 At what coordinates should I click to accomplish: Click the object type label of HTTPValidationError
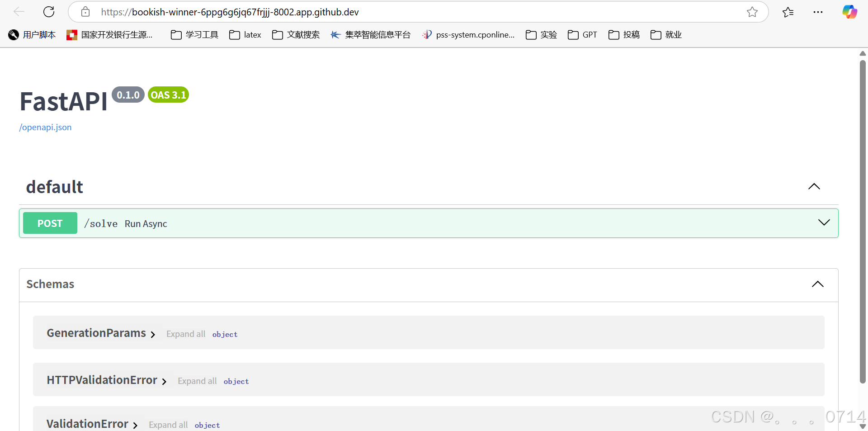click(236, 381)
